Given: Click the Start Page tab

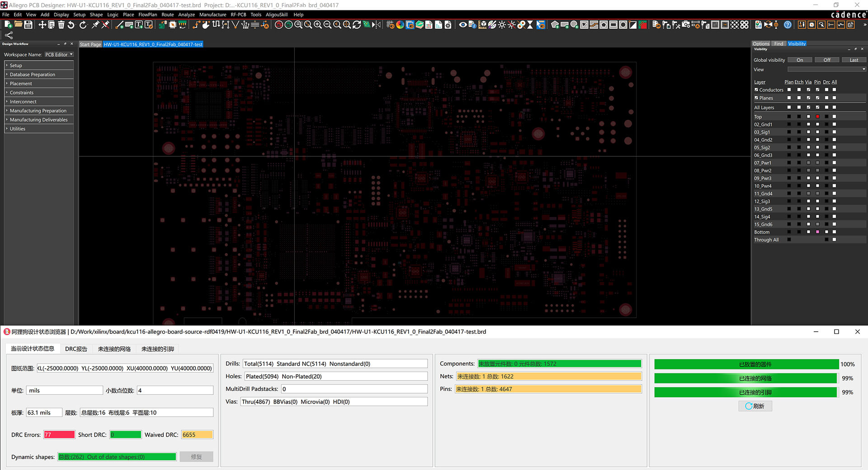Looking at the screenshot, I should [90, 44].
